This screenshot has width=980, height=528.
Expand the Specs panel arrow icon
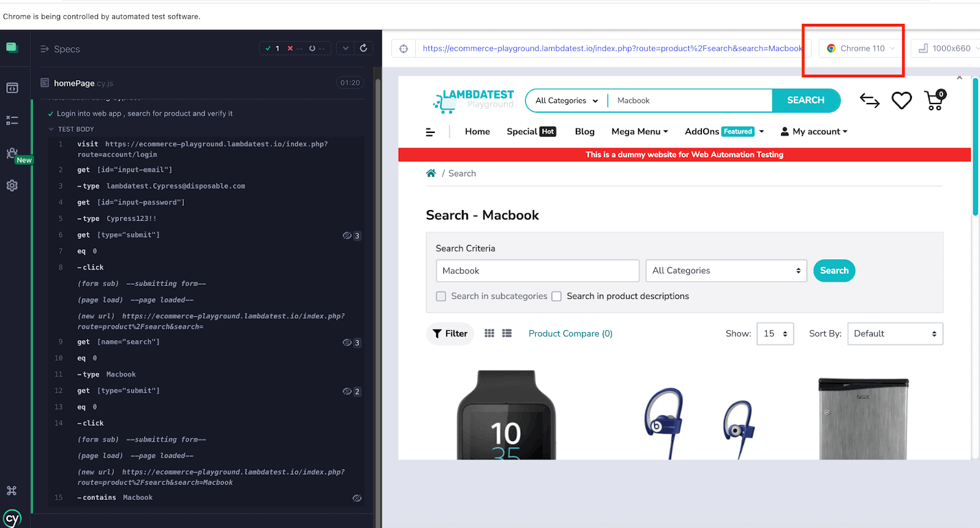(45, 49)
